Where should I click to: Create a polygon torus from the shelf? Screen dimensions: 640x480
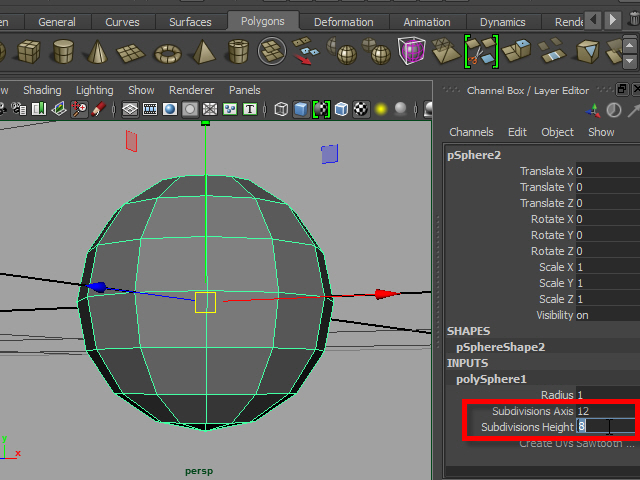coord(167,51)
